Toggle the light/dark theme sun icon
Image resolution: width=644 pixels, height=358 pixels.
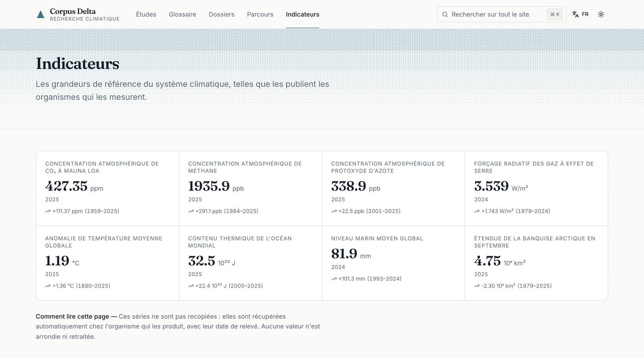(601, 14)
